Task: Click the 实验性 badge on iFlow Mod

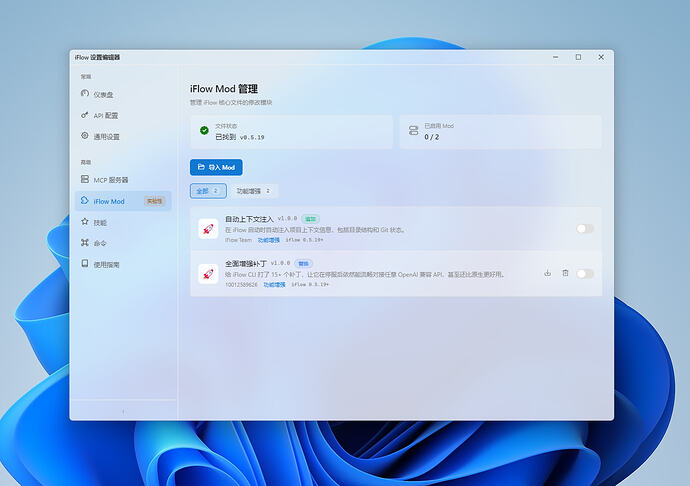Action: 154,201
